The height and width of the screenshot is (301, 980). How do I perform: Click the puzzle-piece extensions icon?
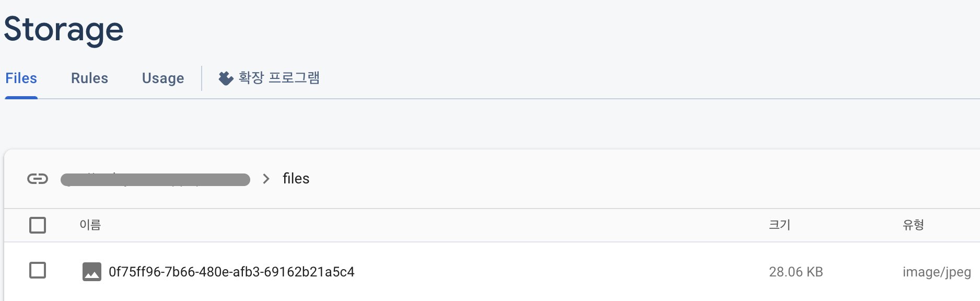click(226, 78)
